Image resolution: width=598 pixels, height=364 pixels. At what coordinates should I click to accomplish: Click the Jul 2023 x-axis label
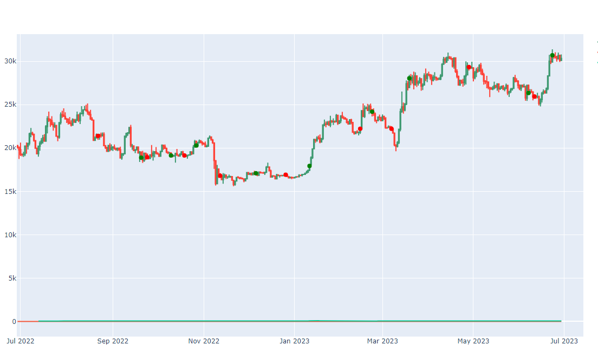(564, 341)
